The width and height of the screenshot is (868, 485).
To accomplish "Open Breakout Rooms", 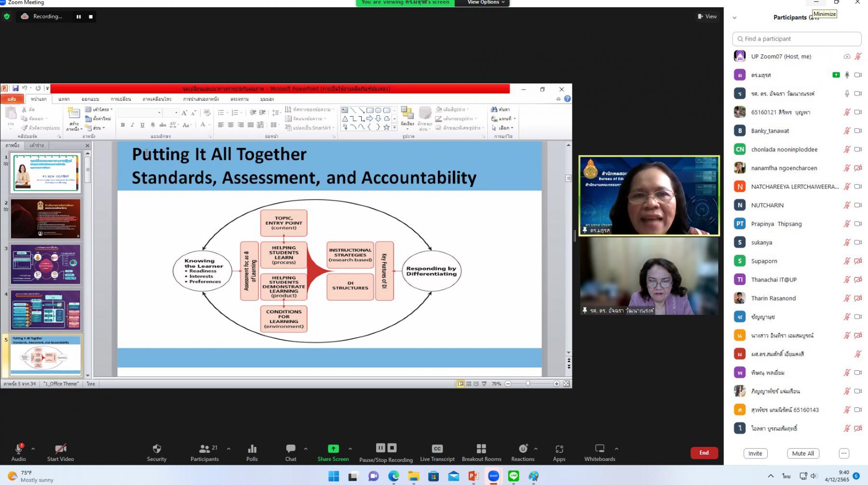I will (481, 449).
